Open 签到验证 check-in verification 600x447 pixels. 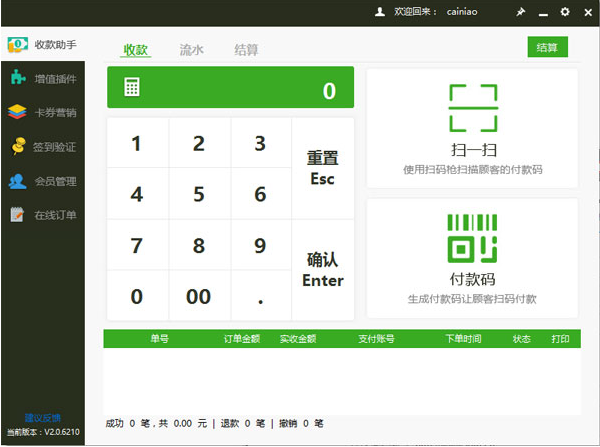point(43,146)
